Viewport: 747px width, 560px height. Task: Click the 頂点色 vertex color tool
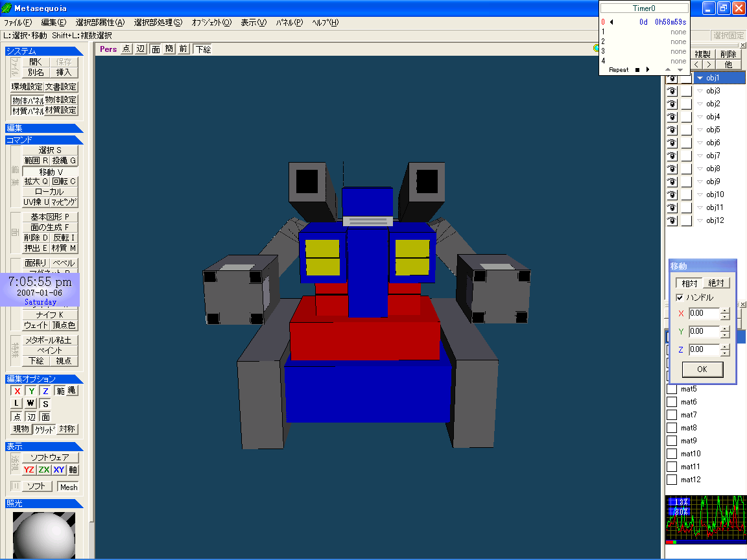pyautogui.click(x=64, y=325)
